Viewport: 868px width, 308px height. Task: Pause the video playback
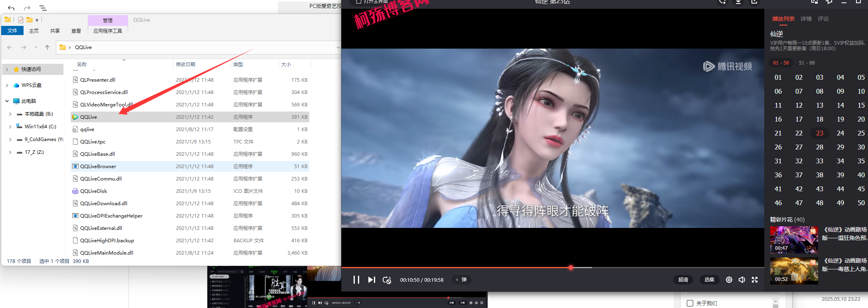tap(356, 280)
